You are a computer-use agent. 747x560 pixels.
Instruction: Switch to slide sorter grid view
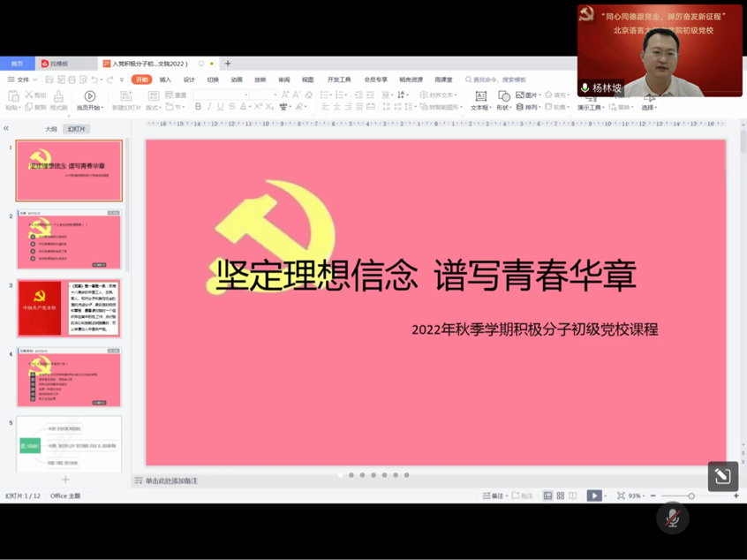click(x=560, y=496)
